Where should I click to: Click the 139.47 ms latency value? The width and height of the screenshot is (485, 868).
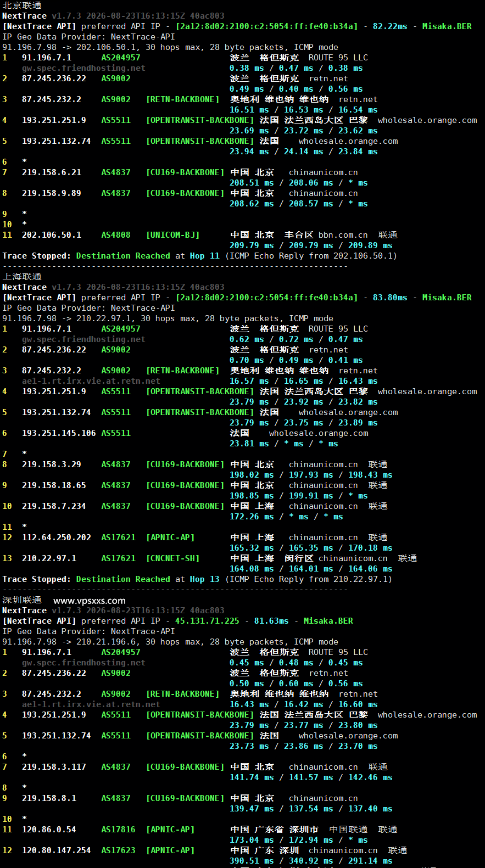click(252, 809)
